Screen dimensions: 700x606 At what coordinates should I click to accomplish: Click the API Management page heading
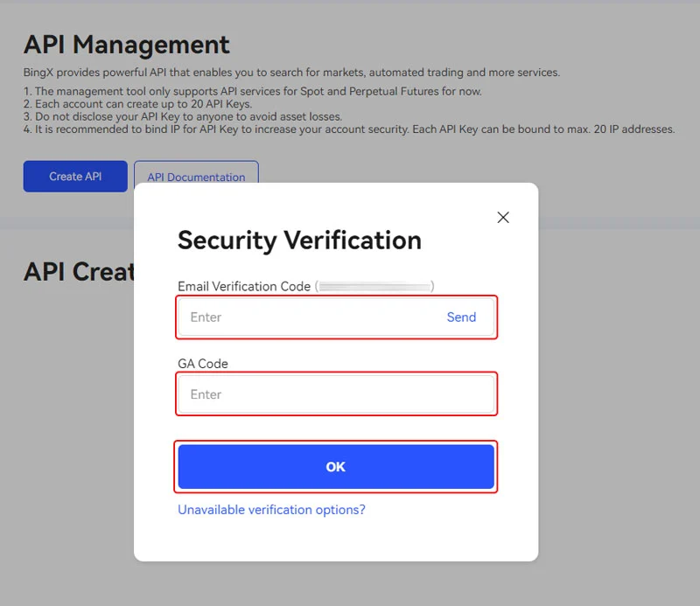127,45
